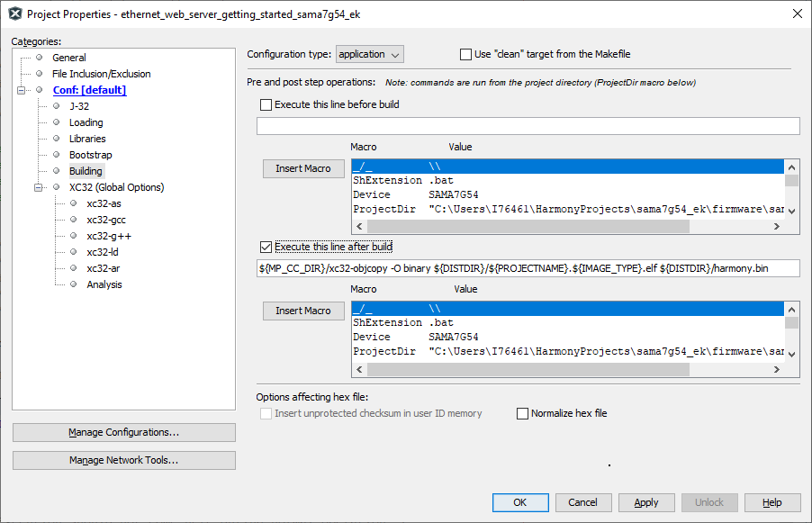812x523 pixels.
Task: Select the General category
Action: click(69, 58)
